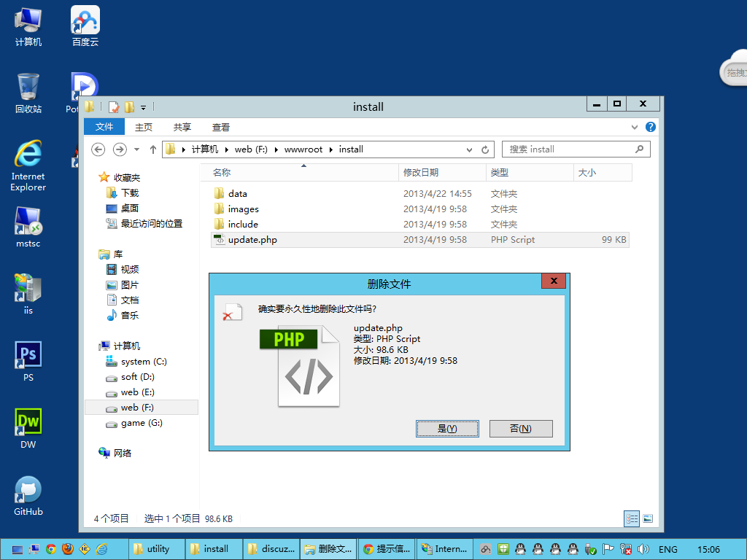Image resolution: width=747 pixels, height=560 pixels.
Task: Expand the address bar history dropdown
Action: [469, 149]
